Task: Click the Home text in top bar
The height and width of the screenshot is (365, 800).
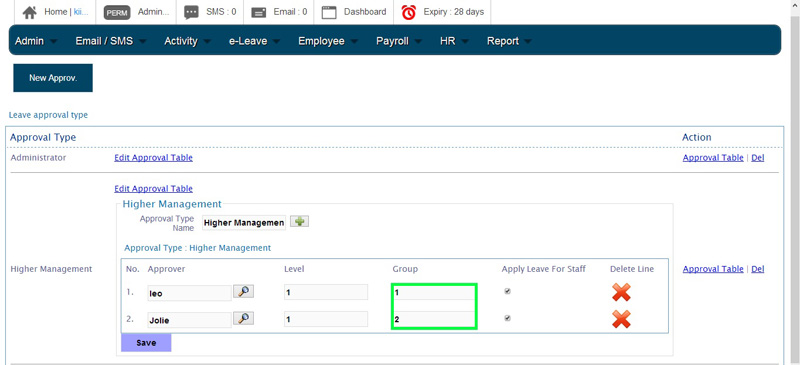Action: (56, 12)
